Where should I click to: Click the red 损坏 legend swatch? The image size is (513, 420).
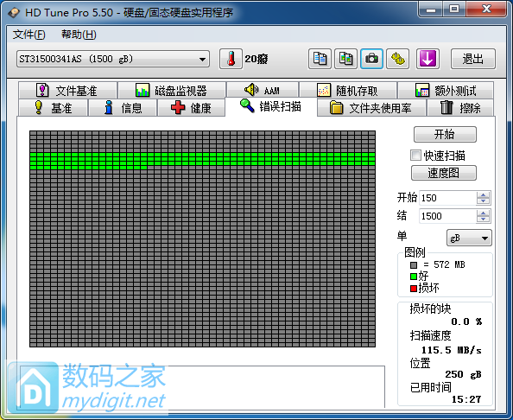point(414,289)
